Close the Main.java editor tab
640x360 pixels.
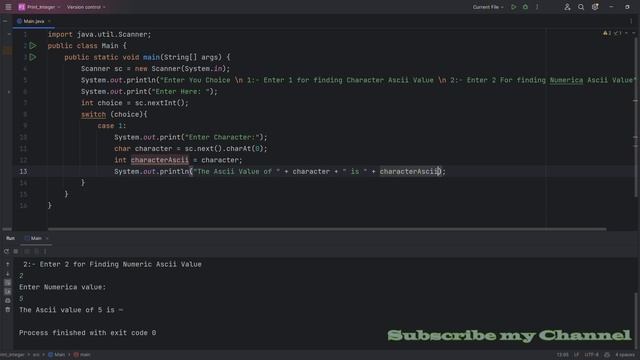49,21
